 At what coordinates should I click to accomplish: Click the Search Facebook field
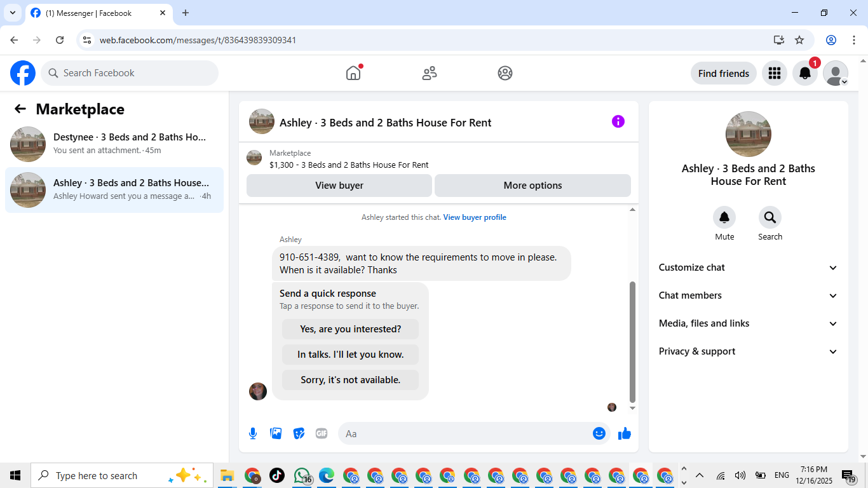[x=130, y=73]
